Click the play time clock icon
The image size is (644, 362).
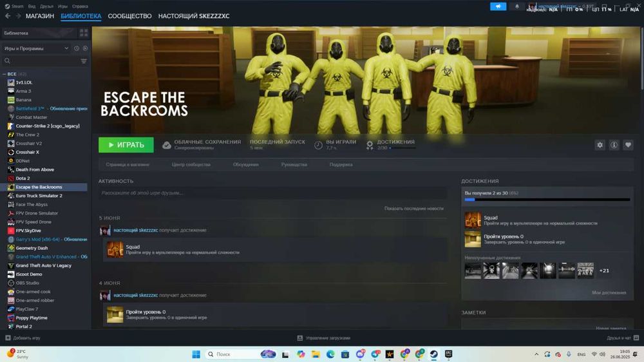(318, 145)
